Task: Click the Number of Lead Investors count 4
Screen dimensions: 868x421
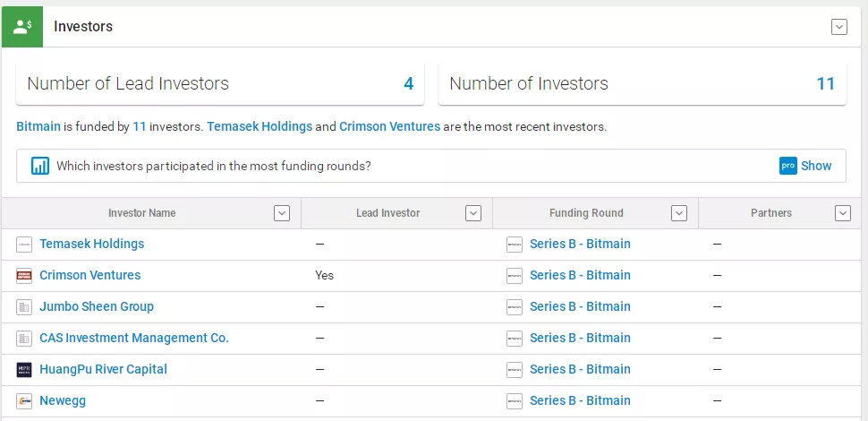Action: pyautogui.click(x=409, y=84)
